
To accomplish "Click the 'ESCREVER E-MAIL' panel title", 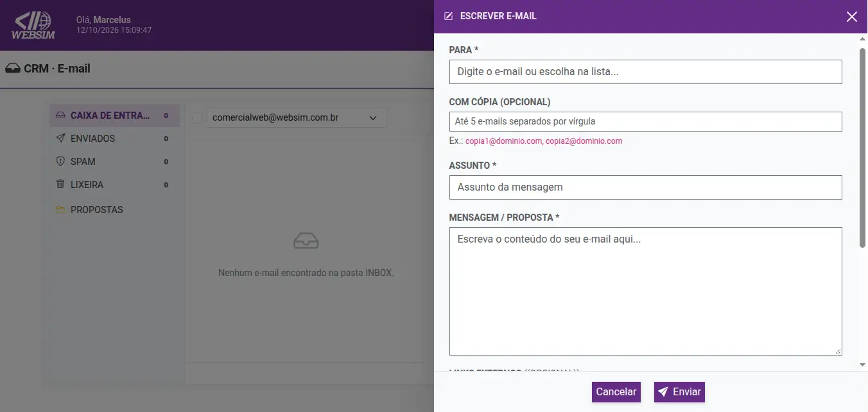I will [x=498, y=16].
